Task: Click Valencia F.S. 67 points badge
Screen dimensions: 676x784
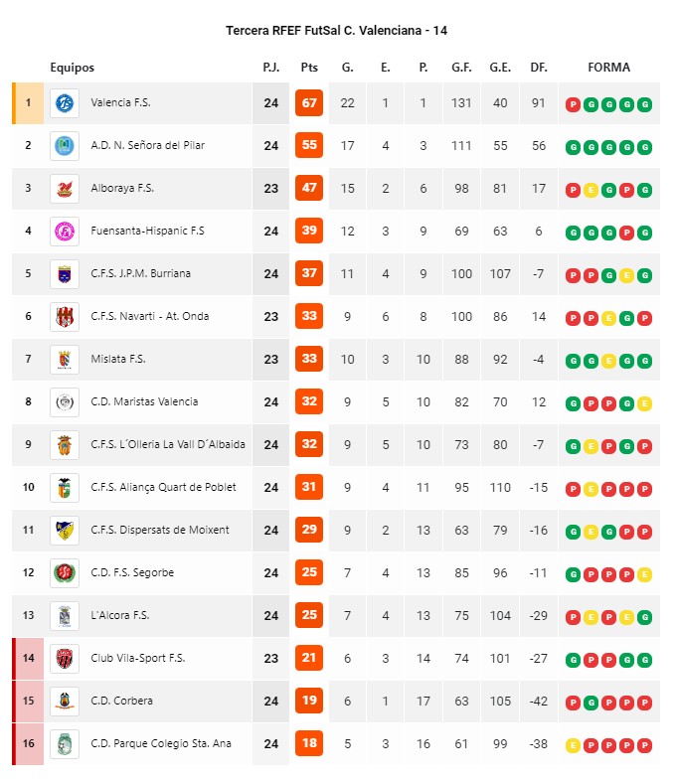Action: (x=309, y=103)
